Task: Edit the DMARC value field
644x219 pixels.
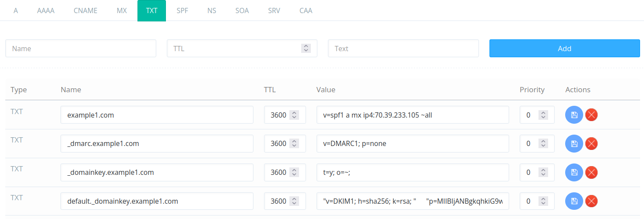Action: point(412,144)
